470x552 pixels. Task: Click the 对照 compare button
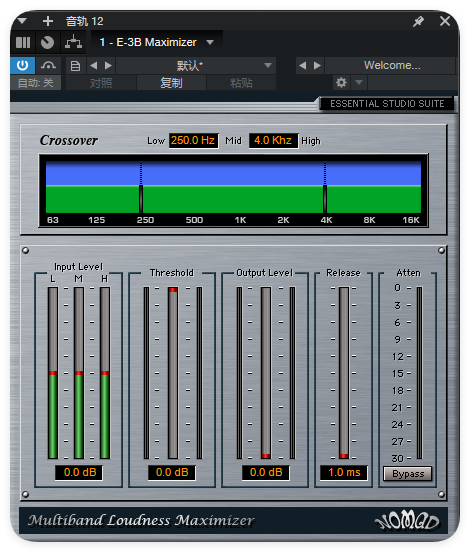pos(101,83)
